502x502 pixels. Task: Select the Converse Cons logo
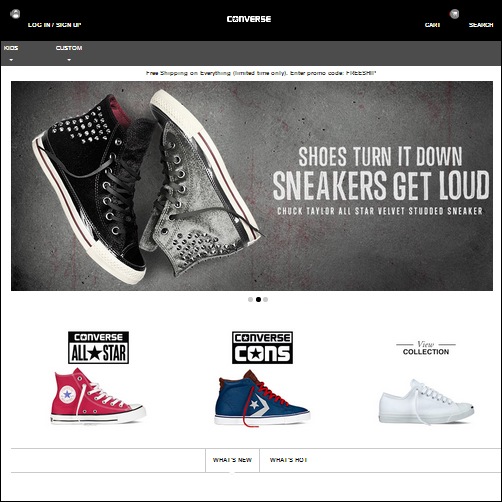[x=262, y=347]
